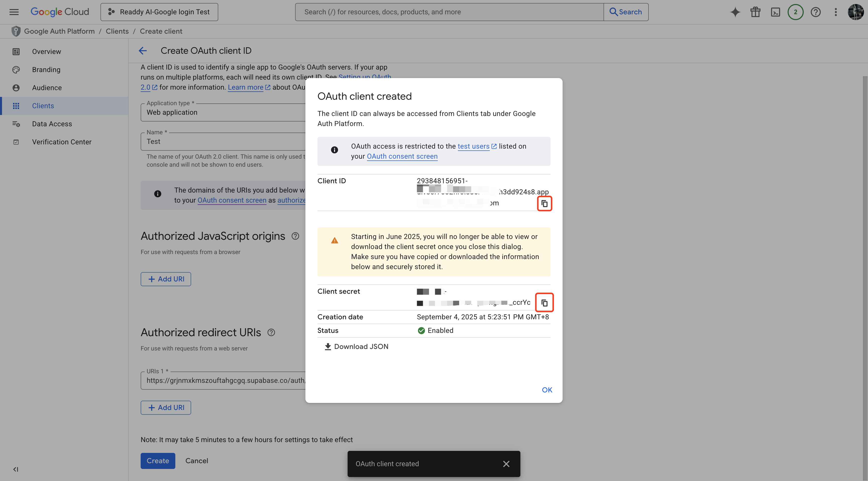Screen dimensions: 868x481
Task: Open the free trial gift icon
Action: (755, 12)
